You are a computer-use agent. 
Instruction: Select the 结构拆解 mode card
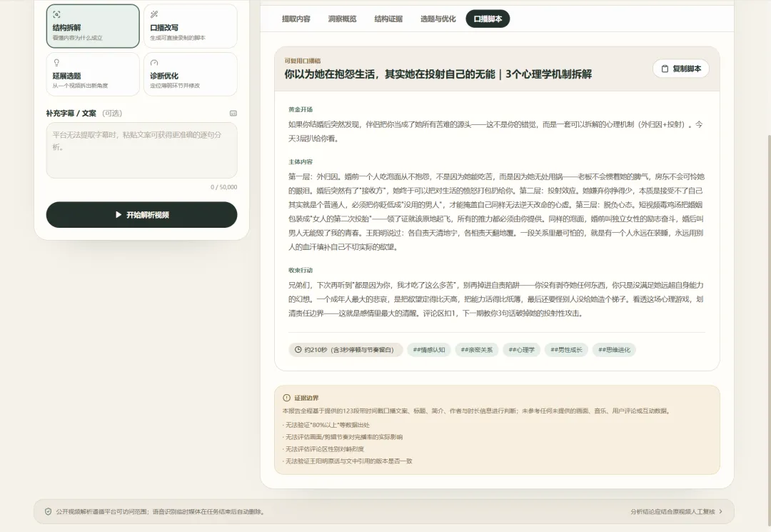93,26
